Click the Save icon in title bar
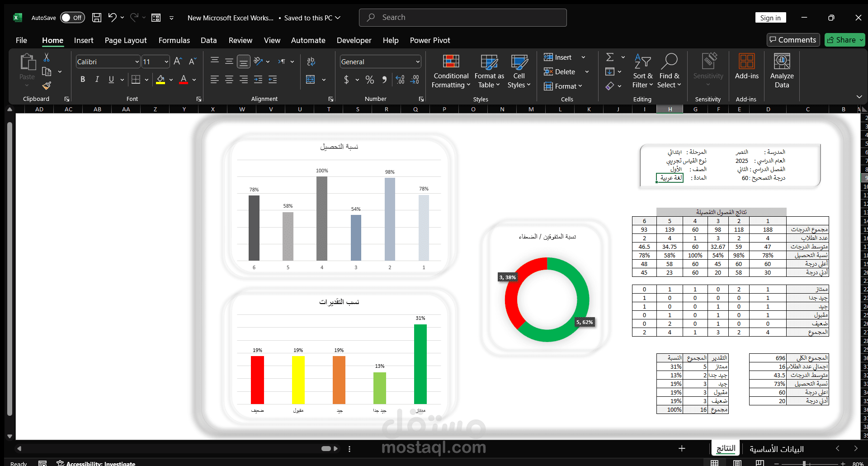Viewport: 868px width, 466px height. [97, 18]
